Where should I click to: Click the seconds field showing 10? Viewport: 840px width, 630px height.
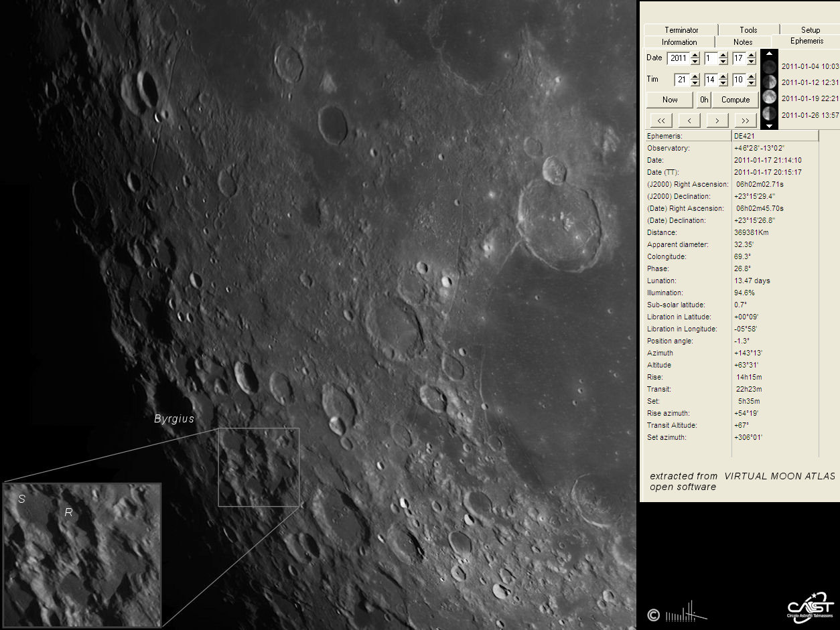739,80
